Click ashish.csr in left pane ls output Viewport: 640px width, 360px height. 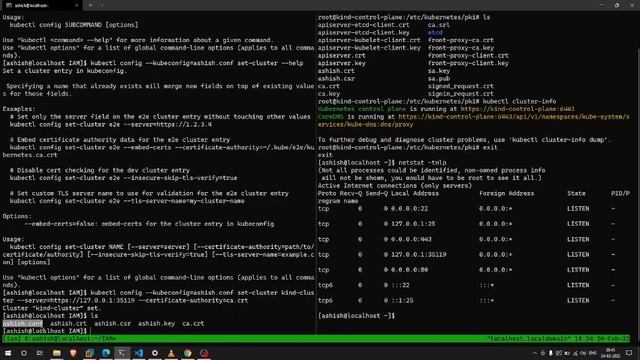click(112, 323)
